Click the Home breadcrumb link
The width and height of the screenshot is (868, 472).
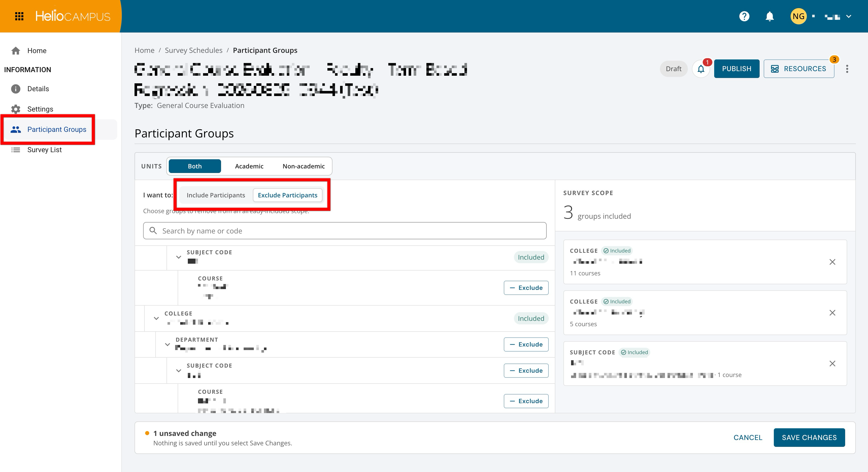point(144,50)
